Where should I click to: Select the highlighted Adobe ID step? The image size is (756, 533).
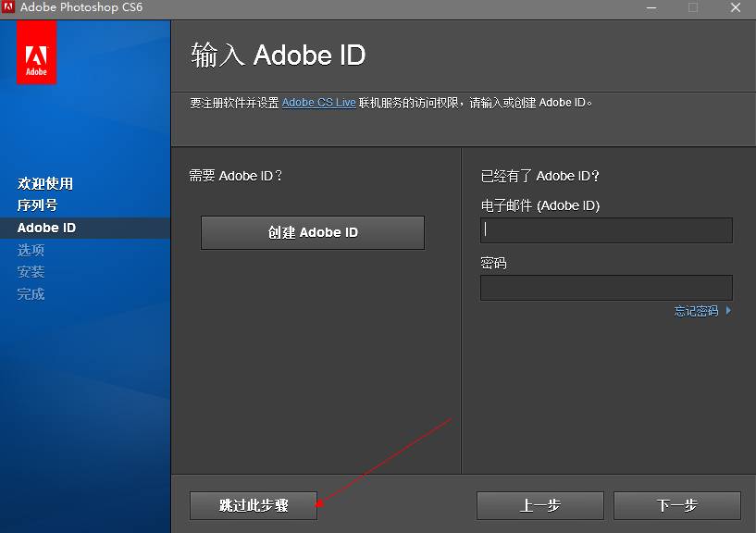[46, 227]
